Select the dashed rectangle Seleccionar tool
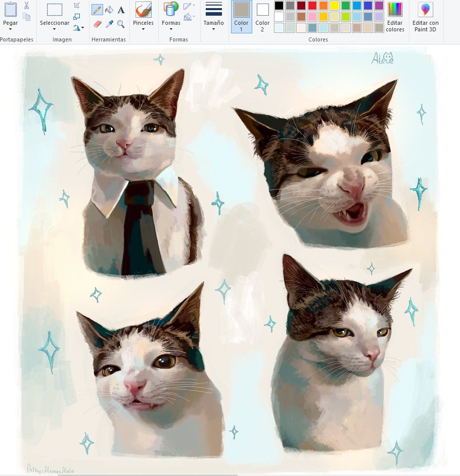The image size is (460, 476). pos(55,10)
